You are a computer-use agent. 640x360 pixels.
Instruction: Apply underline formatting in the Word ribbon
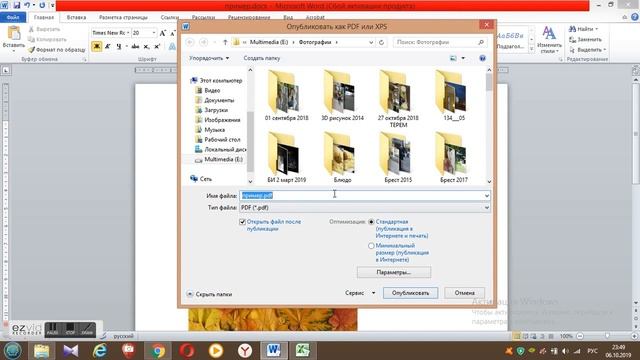[x=118, y=47]
